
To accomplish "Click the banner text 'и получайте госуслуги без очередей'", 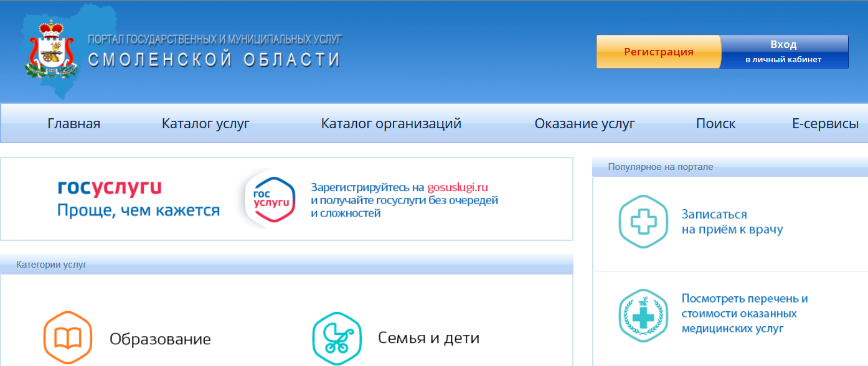I will pos(405,200).
